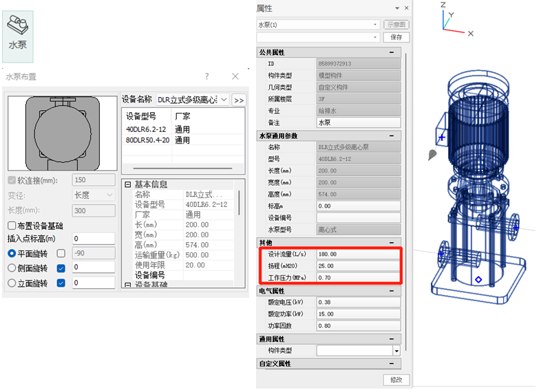Select the 80DLR50.4-20 equipment row
The image size is (541, 392).
click(x=183, y=140)
